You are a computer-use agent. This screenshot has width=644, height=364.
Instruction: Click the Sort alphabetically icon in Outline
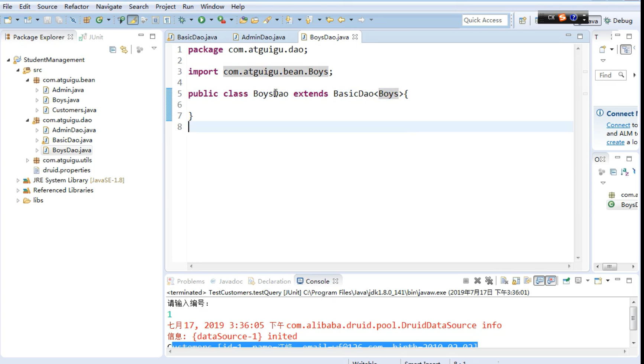(x=625, y=172)
